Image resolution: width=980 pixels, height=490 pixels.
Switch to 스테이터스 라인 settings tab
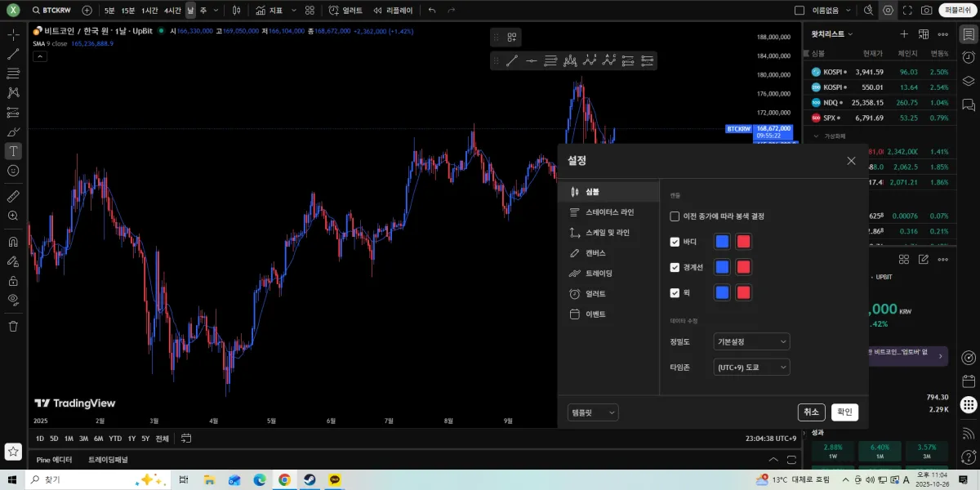click(608, 212)
